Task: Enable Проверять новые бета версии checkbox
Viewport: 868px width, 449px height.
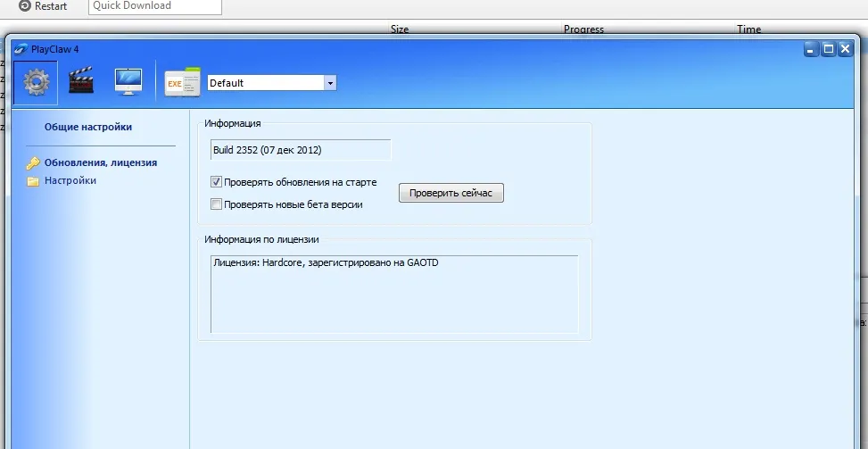Action: coord(217,204)
